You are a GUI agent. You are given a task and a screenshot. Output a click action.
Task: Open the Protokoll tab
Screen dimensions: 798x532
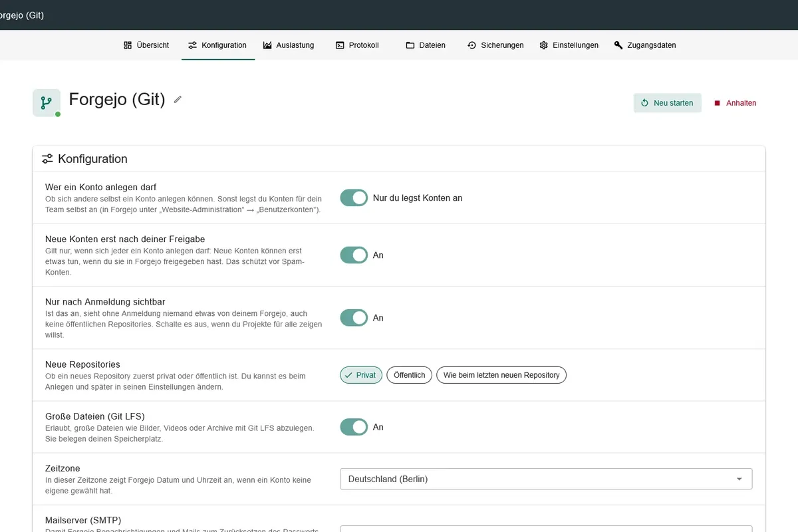pyautogui.click(x=357, y=45)
